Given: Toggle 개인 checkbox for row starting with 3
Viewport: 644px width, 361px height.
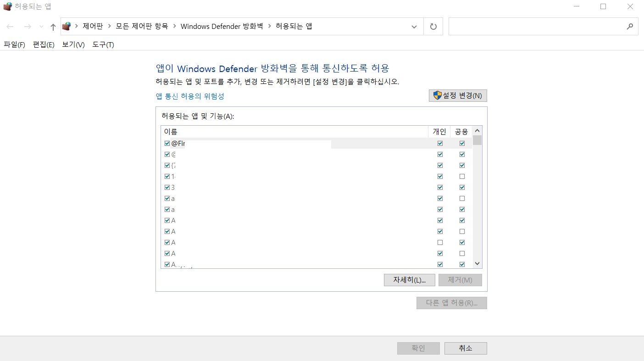Looking at the screenshot, I should [x=440, y=187].
